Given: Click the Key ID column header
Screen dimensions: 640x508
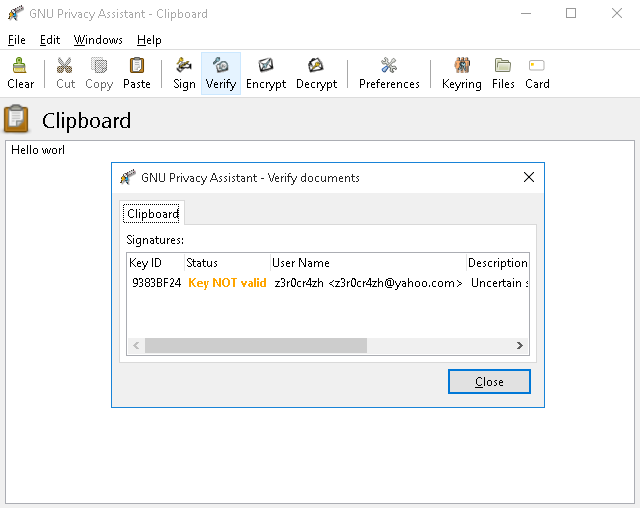Looking at the screenshot, I should click(x=156, y=263).
